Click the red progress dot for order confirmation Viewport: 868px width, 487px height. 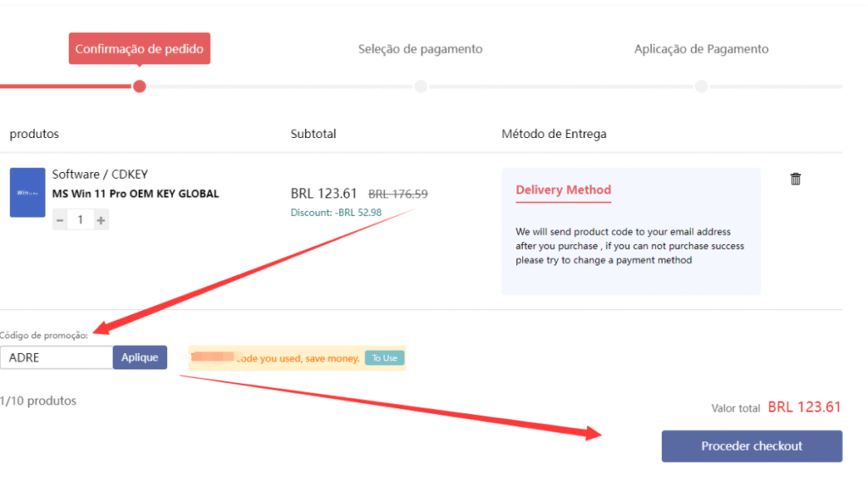140,86
